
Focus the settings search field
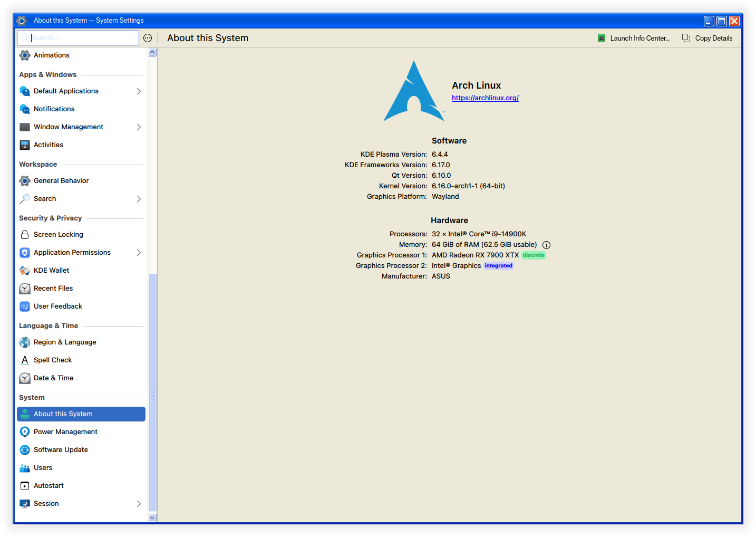(78, 38)
